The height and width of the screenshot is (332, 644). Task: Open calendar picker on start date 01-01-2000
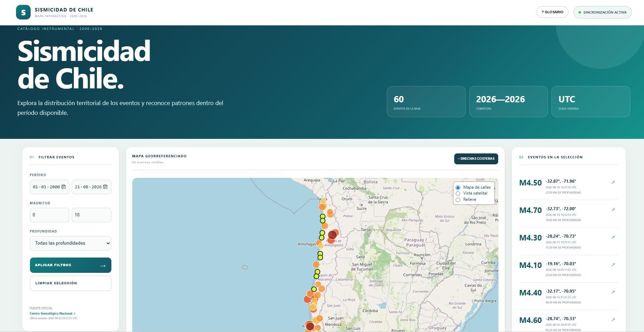pyautogui.click(x=63, y=187)
